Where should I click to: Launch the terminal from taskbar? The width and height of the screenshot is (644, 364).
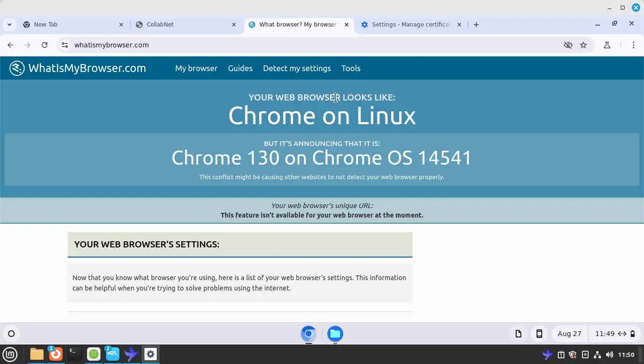(x=74, y=354)
